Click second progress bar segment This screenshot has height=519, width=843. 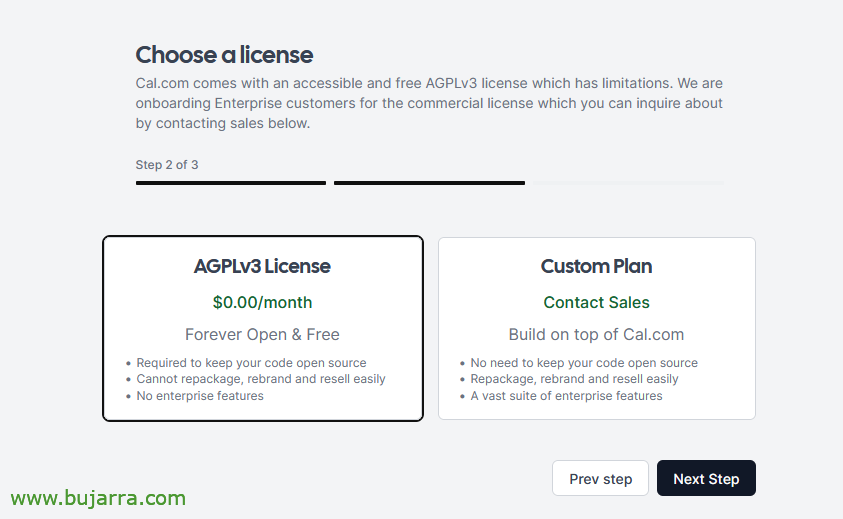coord(429,183)
